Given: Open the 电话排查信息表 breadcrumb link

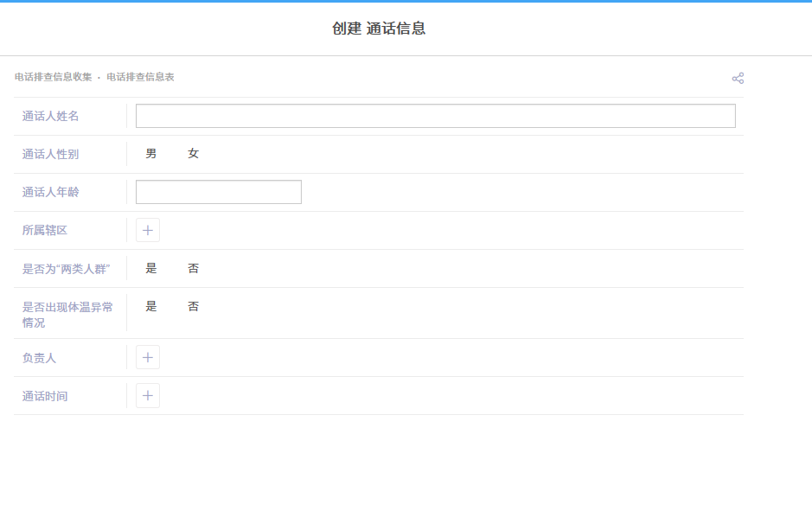Looking at the screenshot, I should pyautogui.click(x=140, y=77).
